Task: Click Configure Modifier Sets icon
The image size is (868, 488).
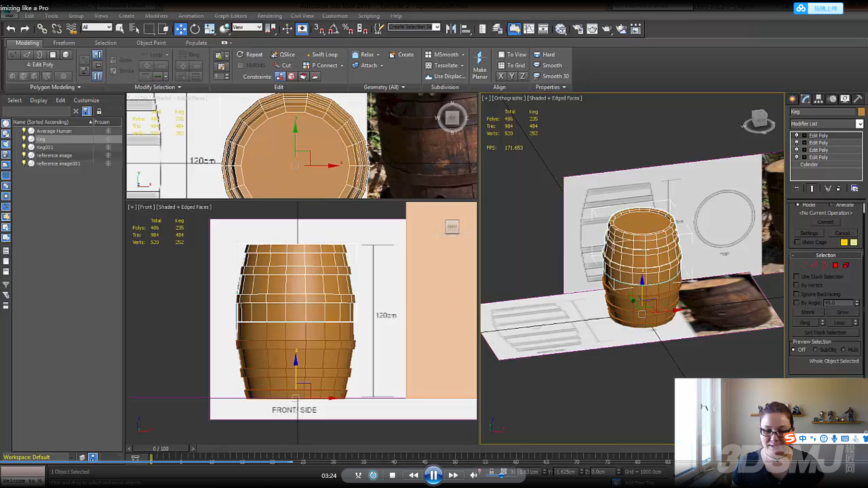Action: coord(855,189)
